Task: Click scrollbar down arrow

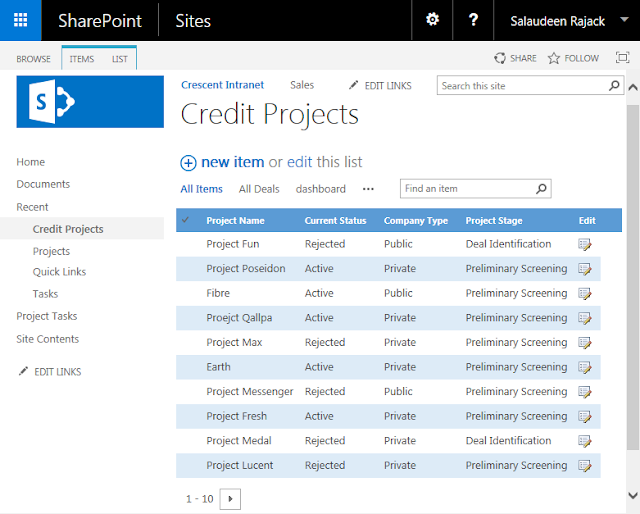Action: click(x=633, y=496)
